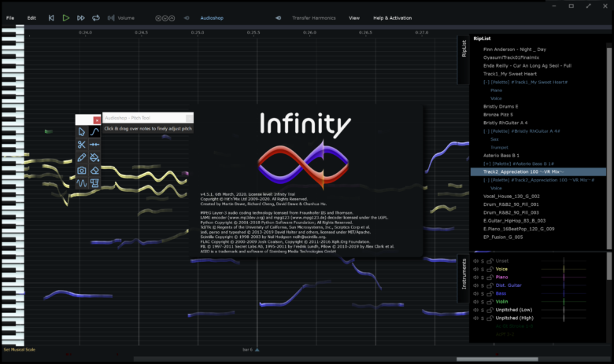Open the Audioshop menu
614x364 pixels.
[x=212, y=18]
